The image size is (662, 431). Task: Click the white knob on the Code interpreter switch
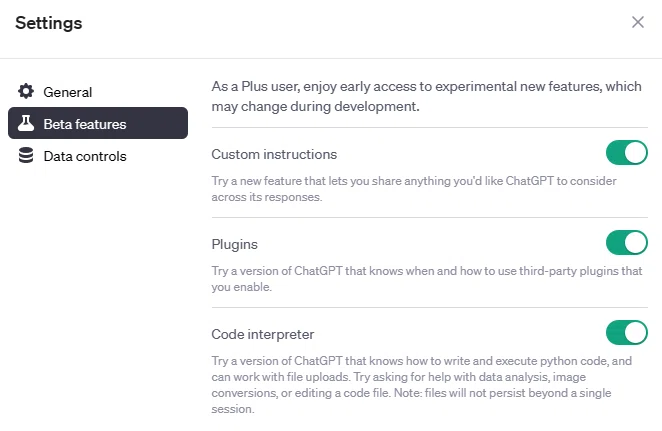[635, 332]
